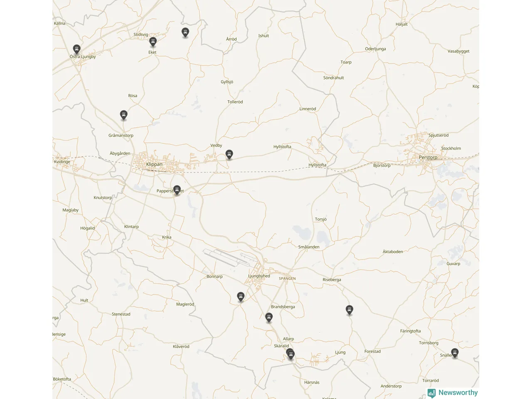Click the Klippan town label
The height and width of the screenshot is (399, 532).
(154, 165)
